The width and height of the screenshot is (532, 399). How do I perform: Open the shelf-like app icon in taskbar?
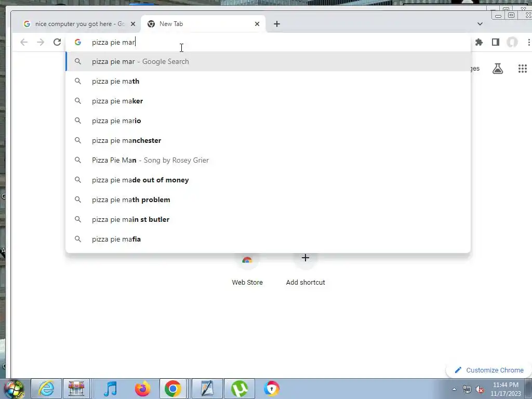[x=76, y=389]
